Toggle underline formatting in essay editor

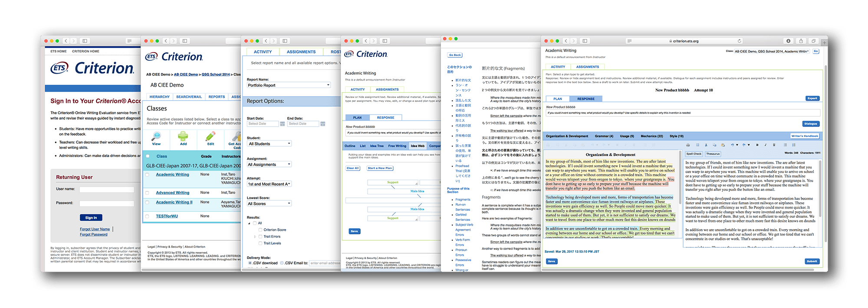(x=774, y=145)
